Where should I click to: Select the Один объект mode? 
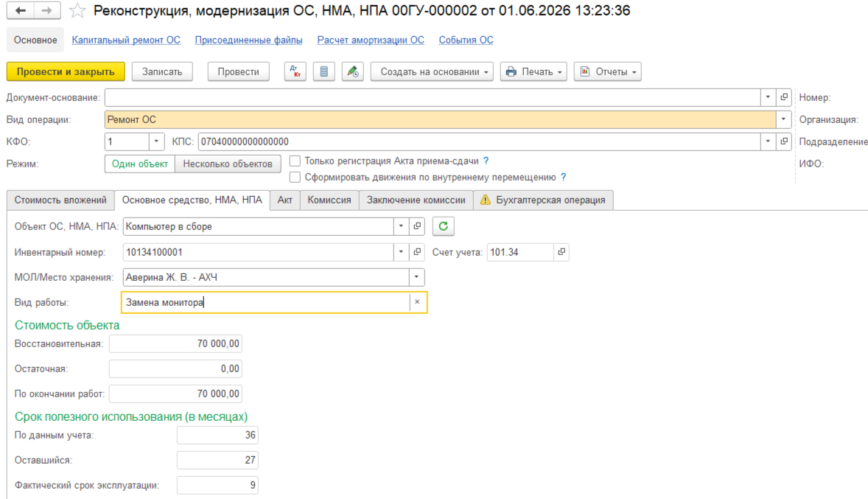coord(139,164)
